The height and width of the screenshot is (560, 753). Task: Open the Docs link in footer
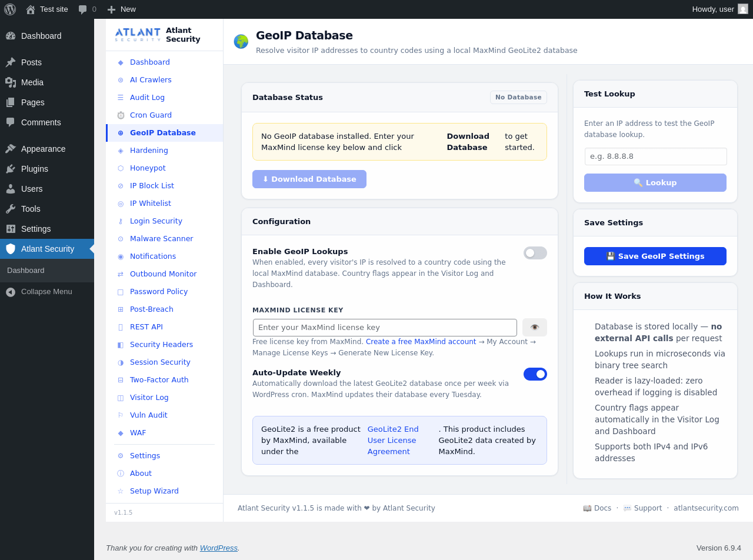[x=597, y=508]
